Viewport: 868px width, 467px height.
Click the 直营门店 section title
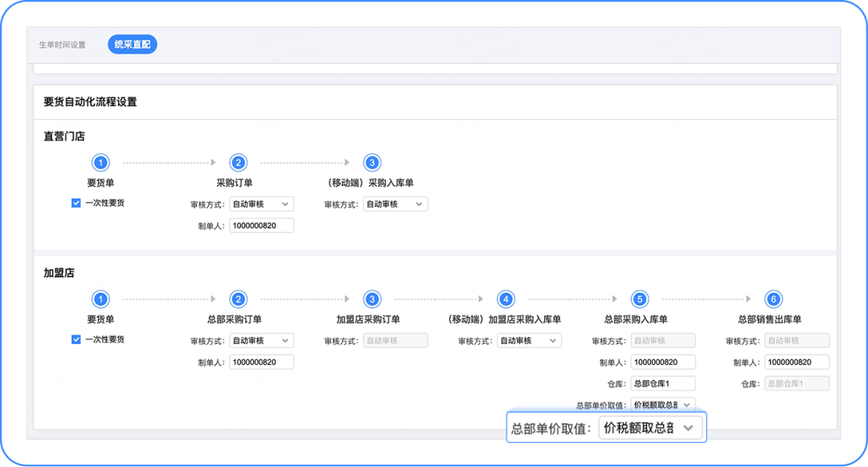click(x=64, y=136)
